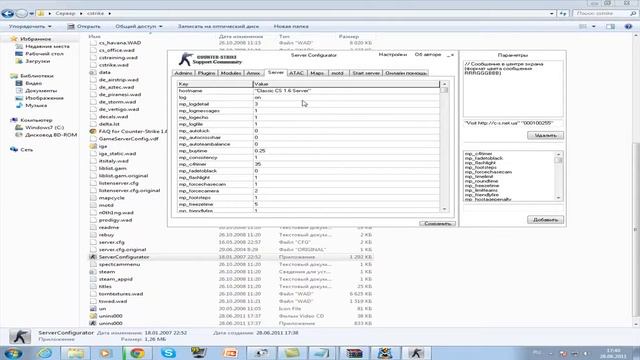This screenshot has height=360, width=640.
Task: Click the Добавить button
Action: 545,220
